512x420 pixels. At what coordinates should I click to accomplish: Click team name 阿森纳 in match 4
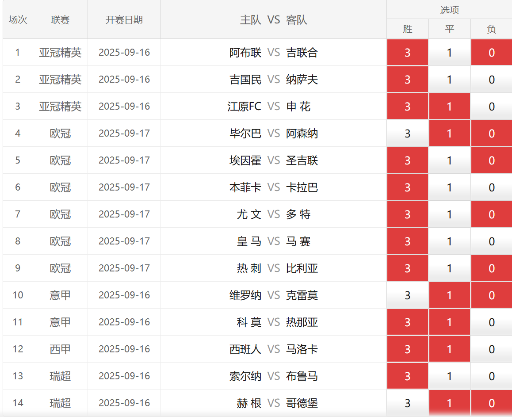pyautogui.click(x=302, y=133)
